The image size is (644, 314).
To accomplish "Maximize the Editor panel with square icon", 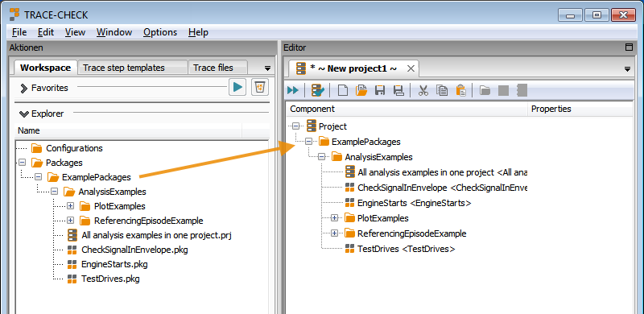I will pos(629,48).
